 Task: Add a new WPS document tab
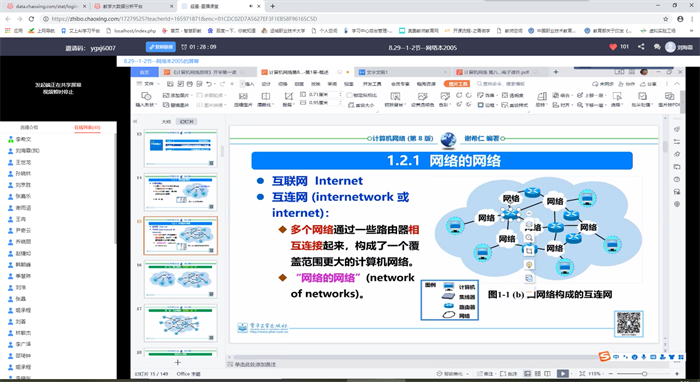click(x=556, y=72)
